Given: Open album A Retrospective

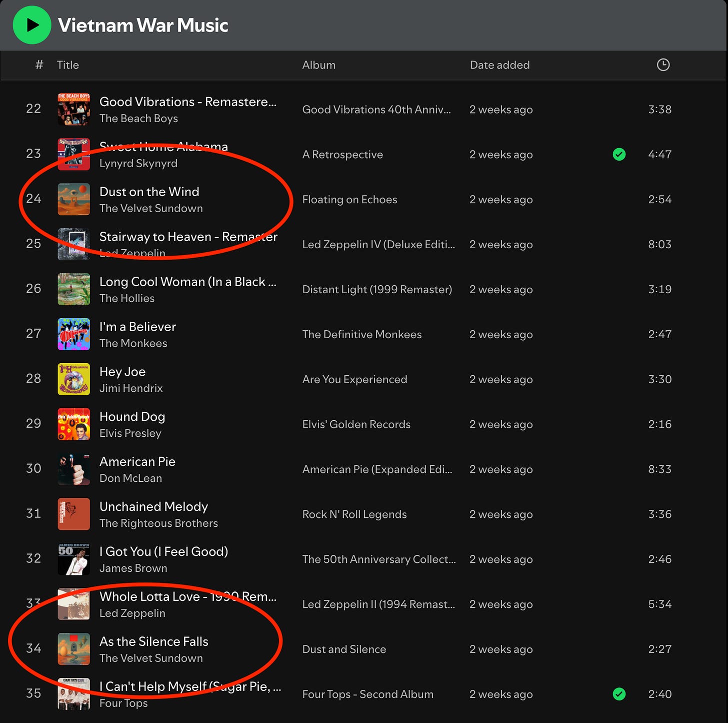Looking at the screenshot, I should pyautogui.click(x=342, y=155).
